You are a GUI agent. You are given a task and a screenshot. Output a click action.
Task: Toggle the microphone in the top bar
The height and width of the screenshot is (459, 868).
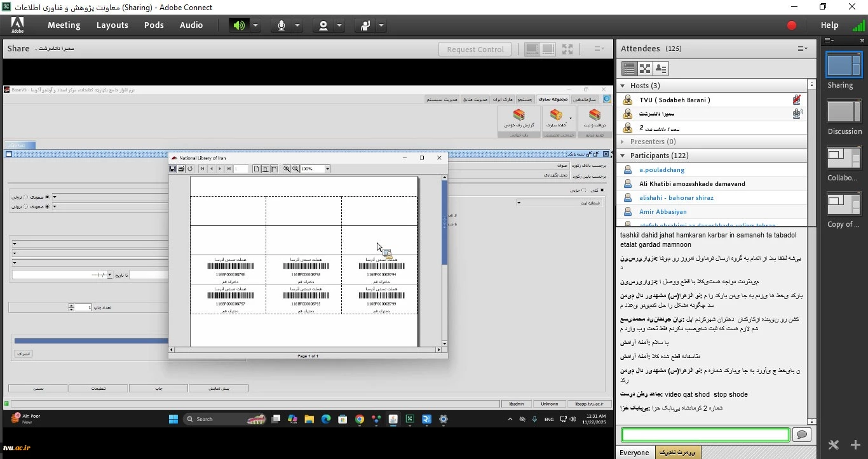281,25
